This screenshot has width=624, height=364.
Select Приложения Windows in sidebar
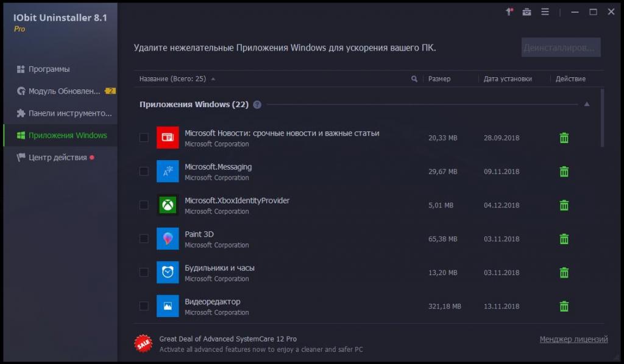60,136
